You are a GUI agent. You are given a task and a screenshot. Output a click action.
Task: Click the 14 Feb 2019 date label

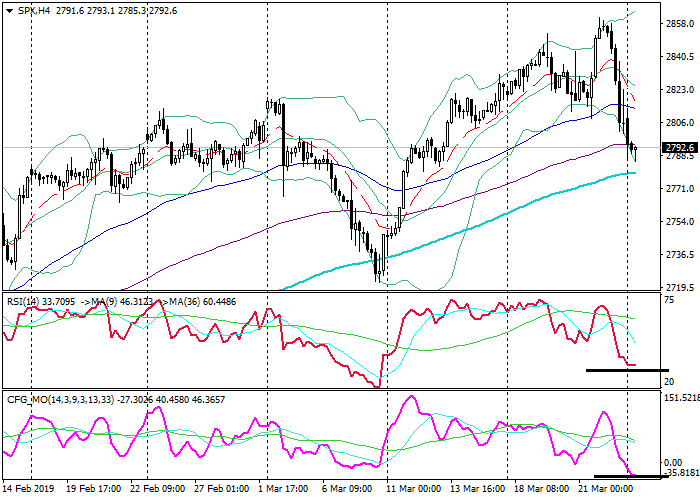[29, 489]
